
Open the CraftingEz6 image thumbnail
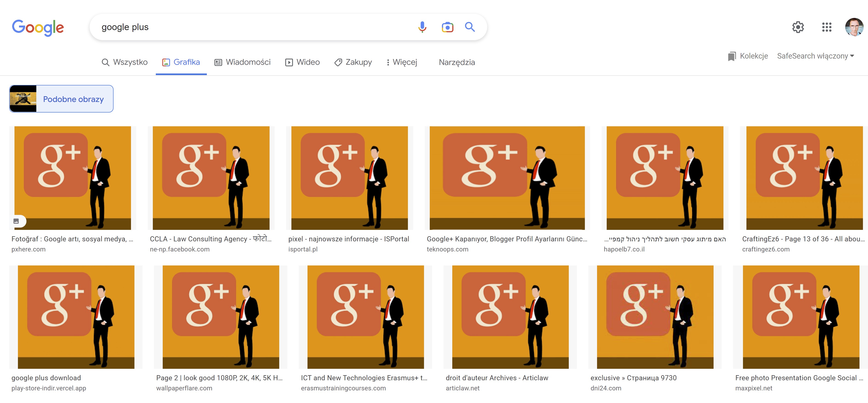(804, 178)
